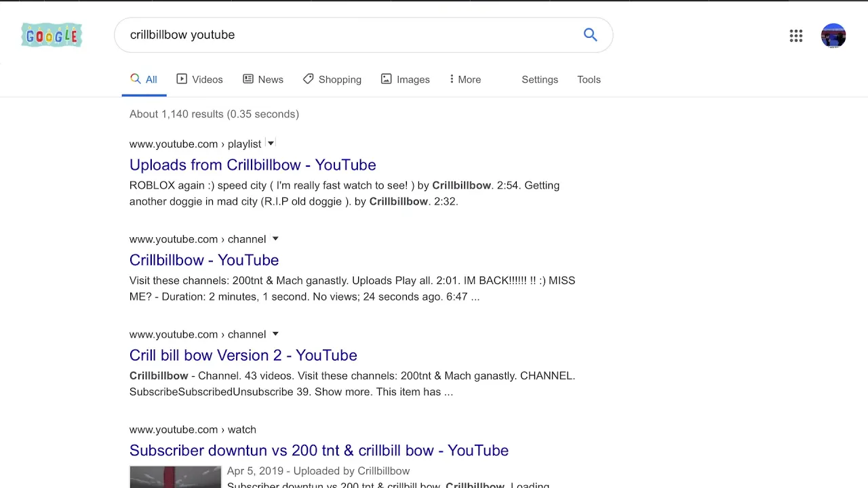This screenshot has width=868, height=488.
Task: Click 'Channel. 43 videos' snippet text
Action: pyautogui.click(x=352, y=384)
